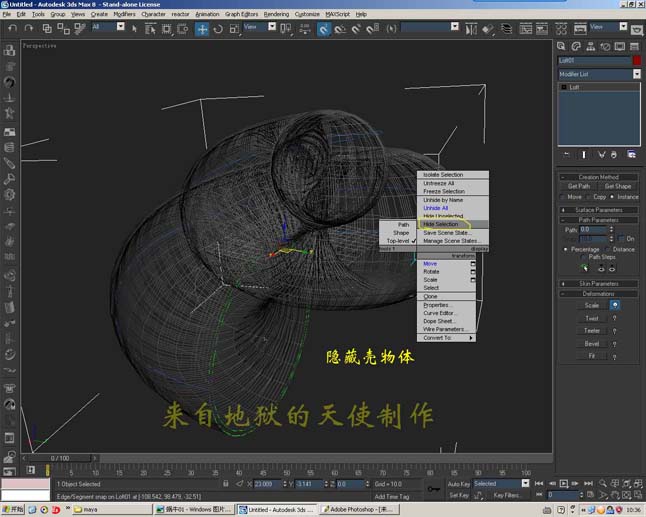The width and height of the screenshot is (646, 517).
Task: Select the Copy radio option
Action: point(596,197)
